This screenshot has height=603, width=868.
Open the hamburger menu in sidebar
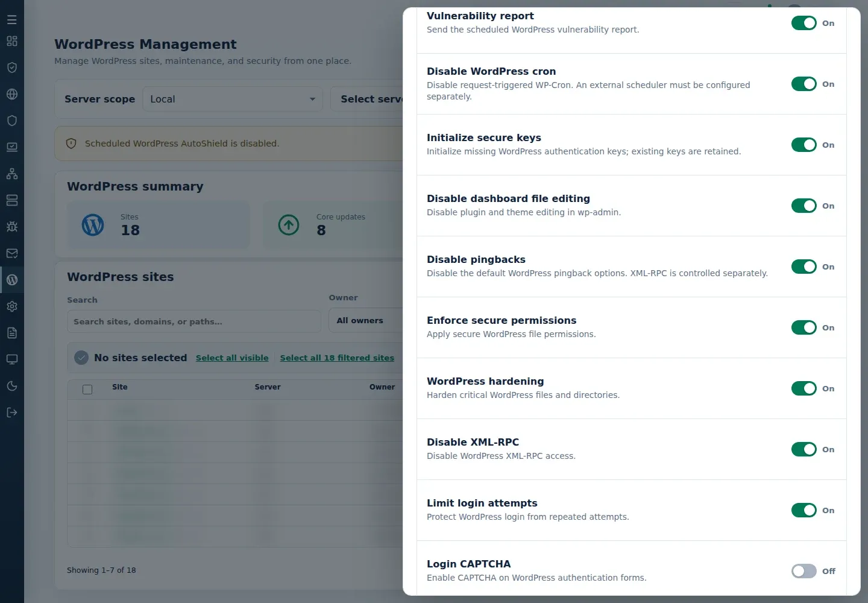tap(12, 20)
